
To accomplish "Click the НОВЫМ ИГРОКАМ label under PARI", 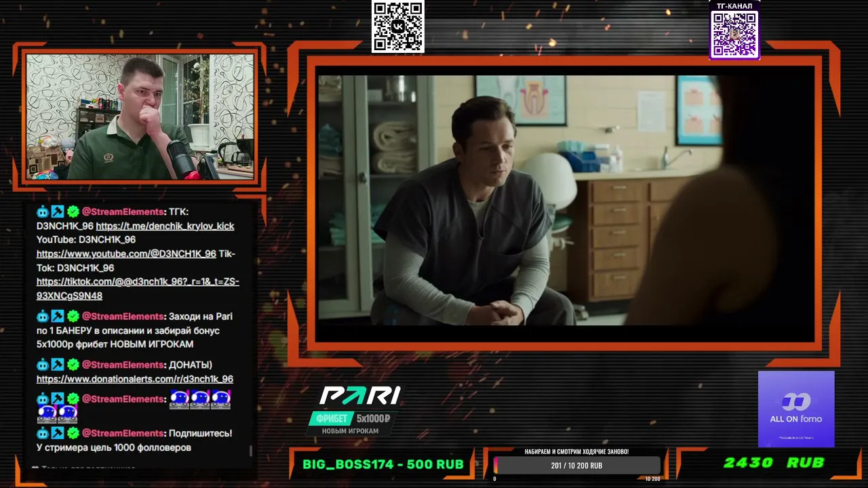I will point(350,431).
